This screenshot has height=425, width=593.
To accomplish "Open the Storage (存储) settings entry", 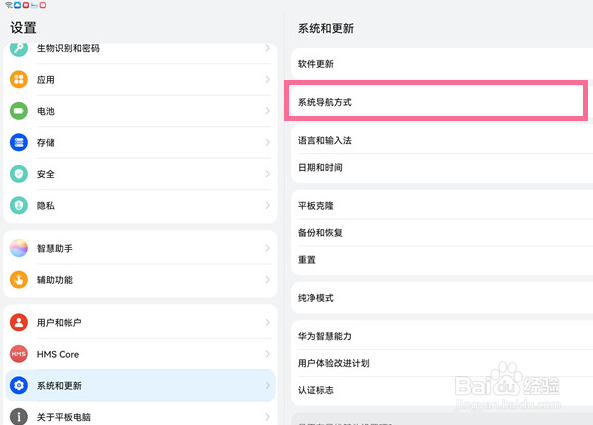I will [x=140, y=143].
